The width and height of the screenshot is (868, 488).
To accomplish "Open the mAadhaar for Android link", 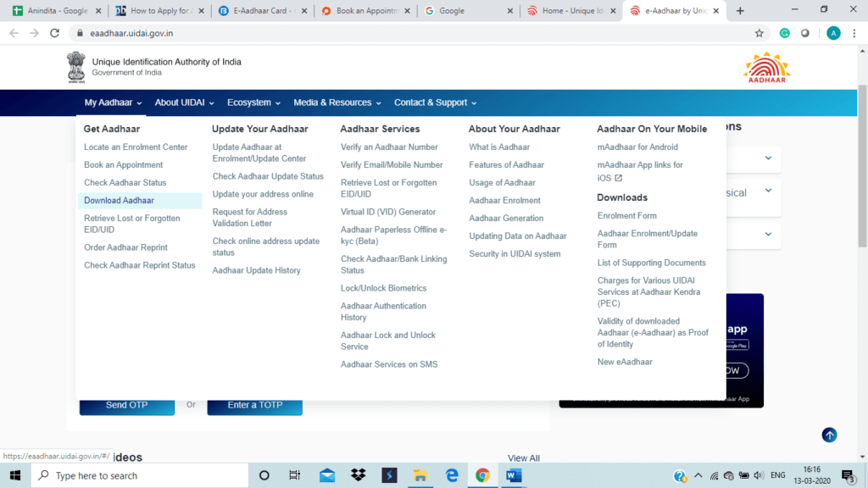I will pos(637,147).
